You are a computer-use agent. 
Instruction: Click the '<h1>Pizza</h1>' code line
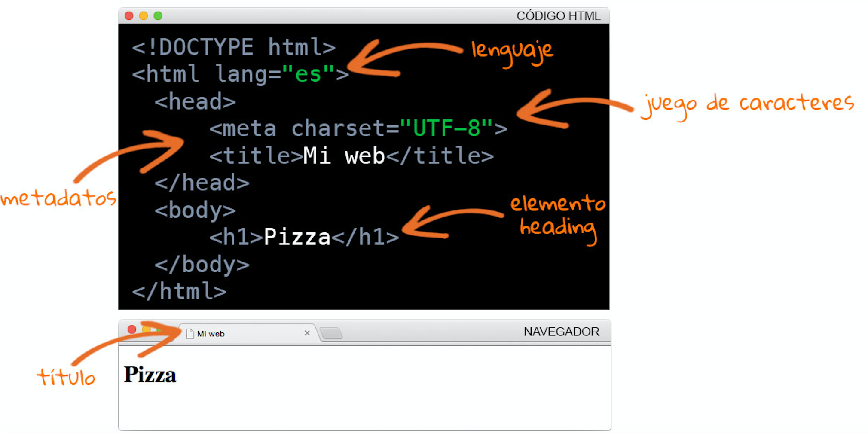304,237
